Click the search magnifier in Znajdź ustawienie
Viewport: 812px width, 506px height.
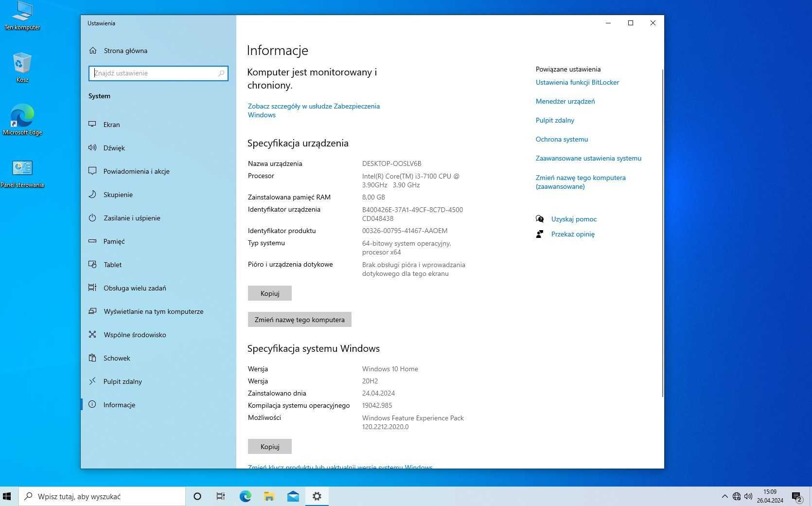[x=221, y=73]
